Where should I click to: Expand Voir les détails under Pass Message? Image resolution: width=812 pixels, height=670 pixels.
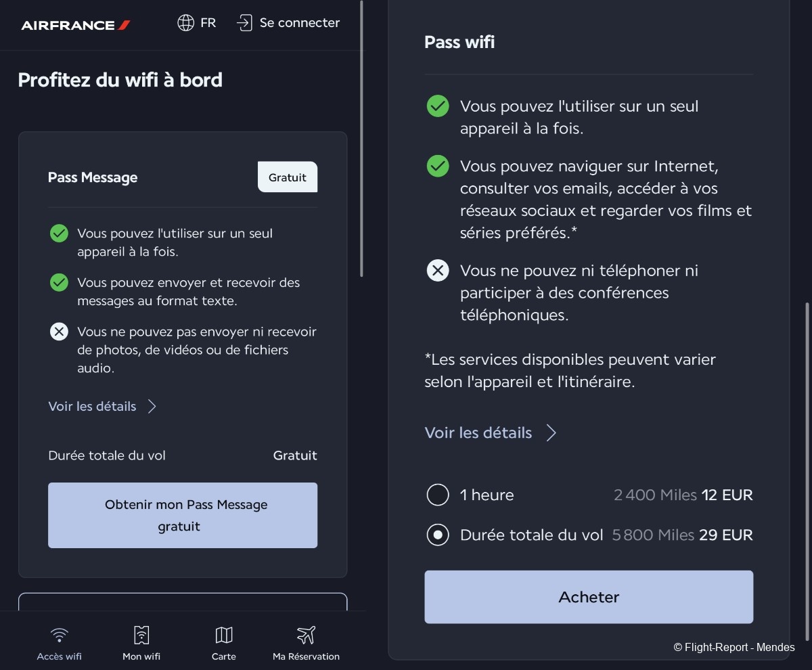tap(102, 406)
